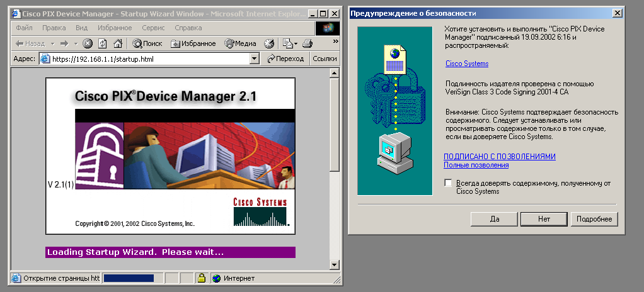Expand the toolbar overflow chevron

point(335,41)
